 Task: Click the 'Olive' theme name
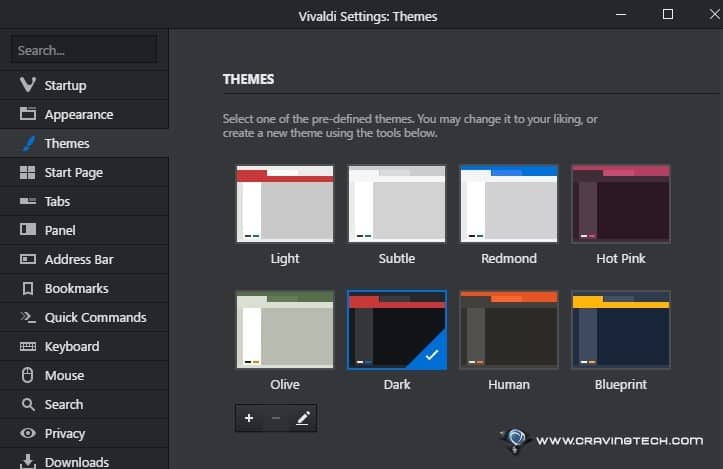pyautogui.click(x=285, y=384)
